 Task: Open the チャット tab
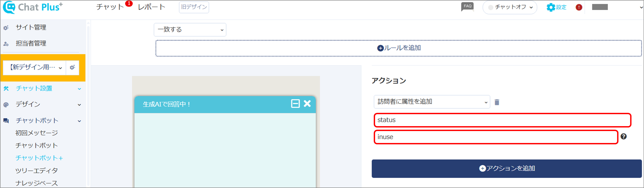110,7
